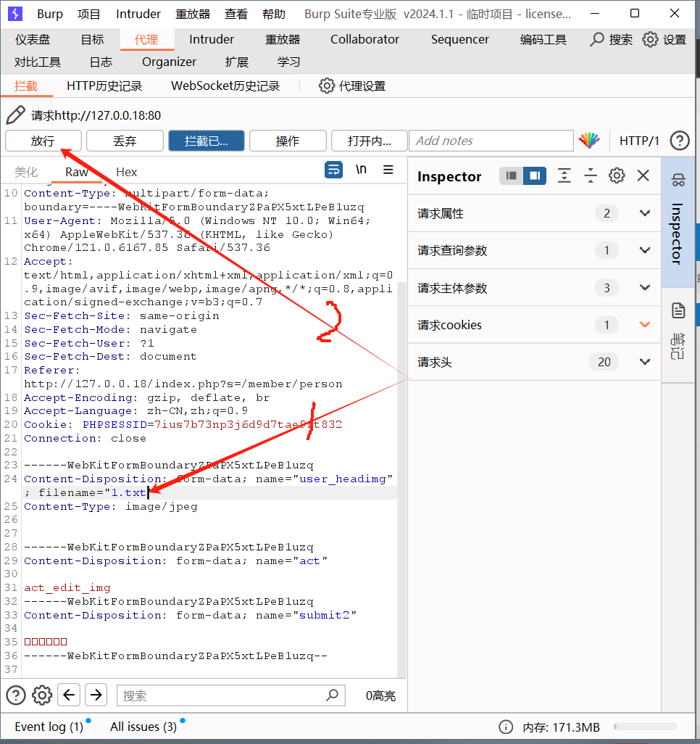This screenshot has width=700, height=744.
Task: Click the Burp Suite logo icon
Action: (x=15, y=14)
